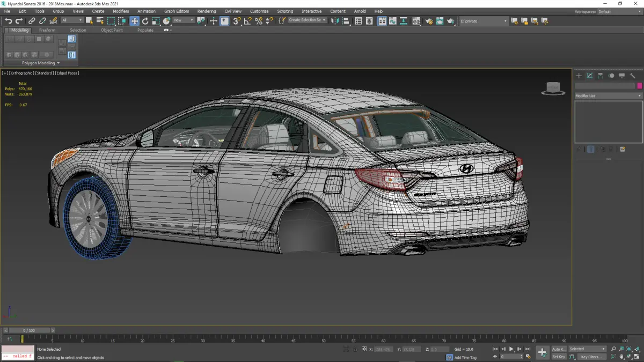The image size is (644, 362).
Task: Toggle the Ribbon display icon
Action: (382, 21)
